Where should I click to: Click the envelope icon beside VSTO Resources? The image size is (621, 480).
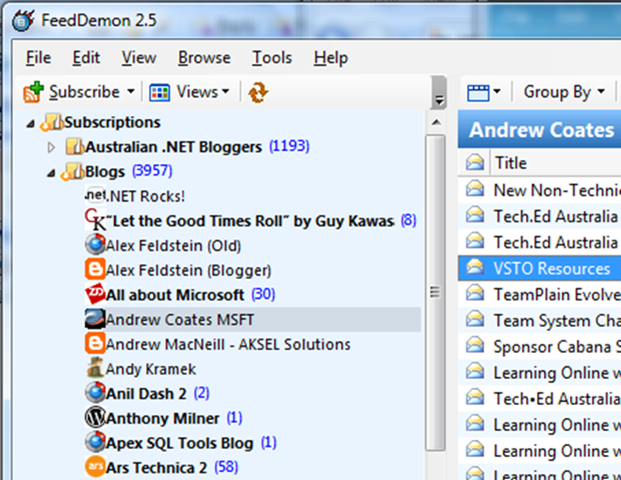coord(476,268)
